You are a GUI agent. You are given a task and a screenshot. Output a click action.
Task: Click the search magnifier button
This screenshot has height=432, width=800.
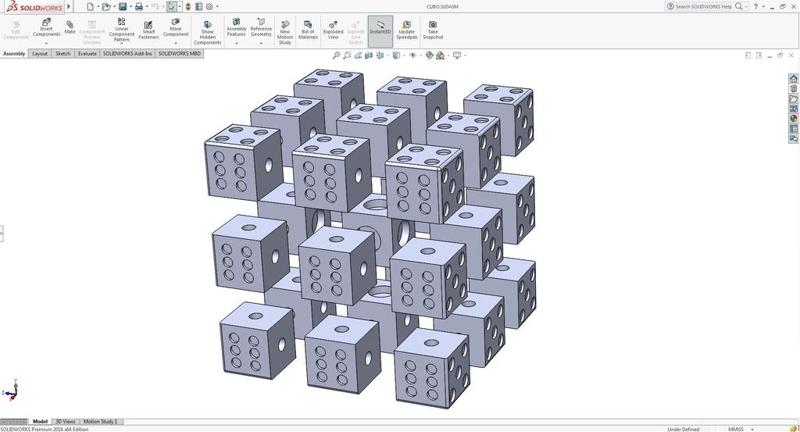pyautogui.click(x=739, y=7)
